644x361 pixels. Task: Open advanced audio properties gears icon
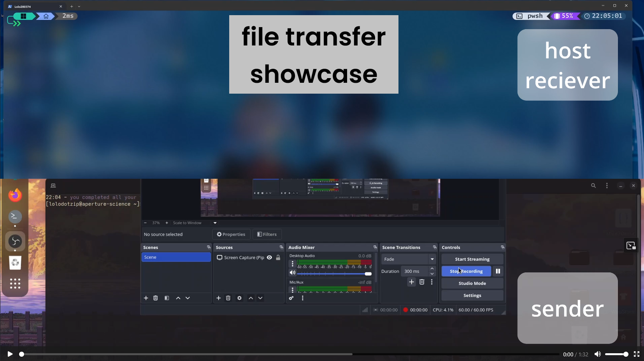tap(291, 298)
